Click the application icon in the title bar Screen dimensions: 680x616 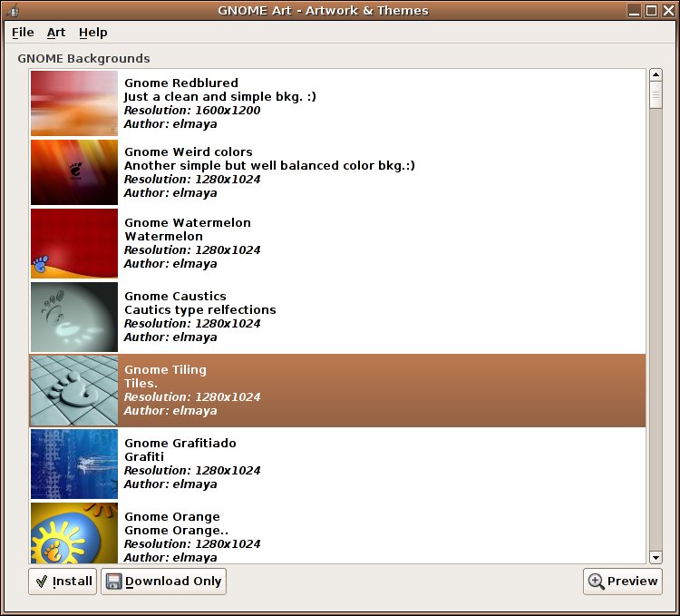[13, 10]
